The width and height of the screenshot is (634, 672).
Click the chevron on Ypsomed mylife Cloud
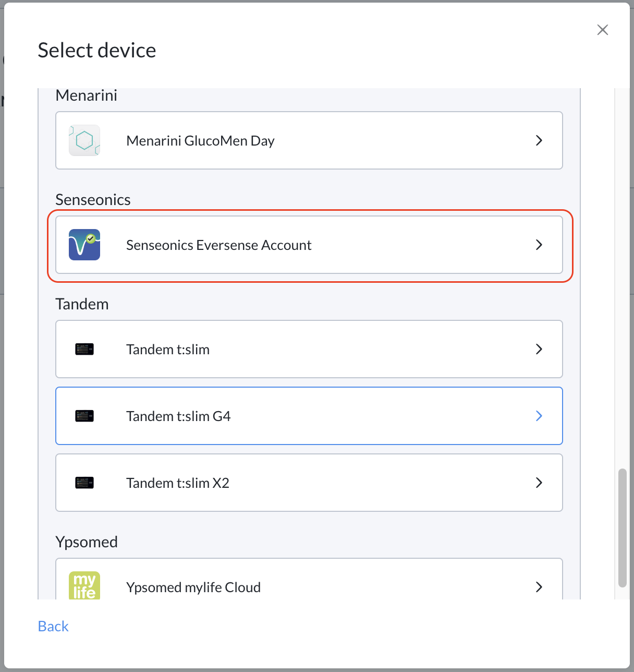tap(539, 587)
